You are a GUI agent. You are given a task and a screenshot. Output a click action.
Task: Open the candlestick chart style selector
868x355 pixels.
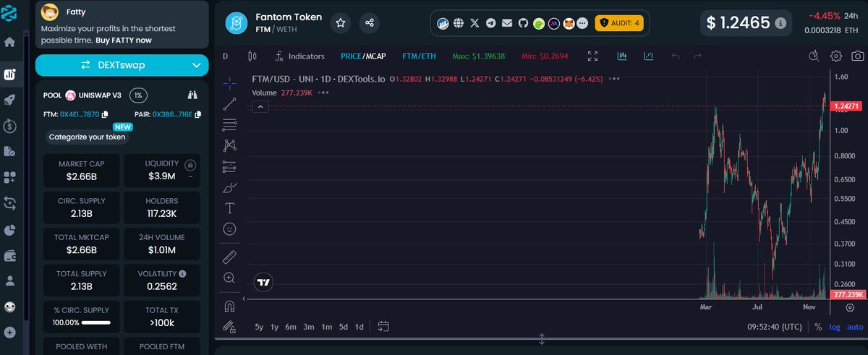(252, 56)
